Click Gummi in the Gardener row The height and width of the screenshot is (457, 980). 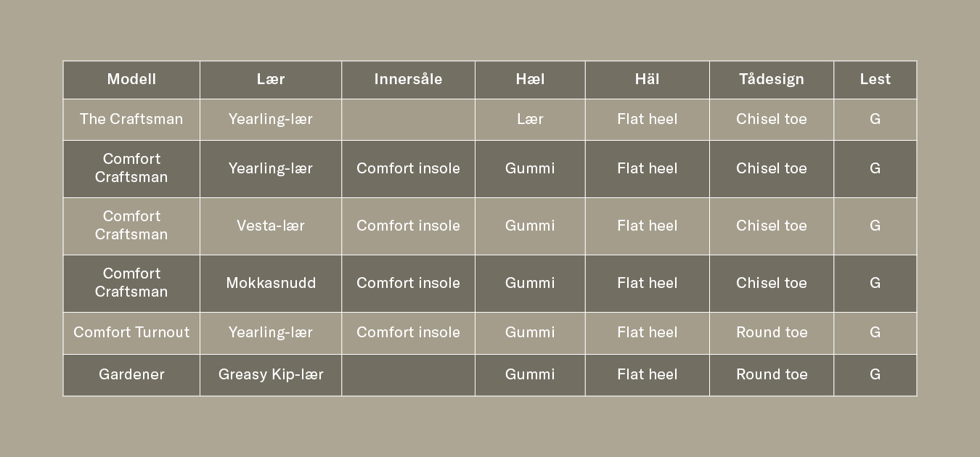(530, 374)
